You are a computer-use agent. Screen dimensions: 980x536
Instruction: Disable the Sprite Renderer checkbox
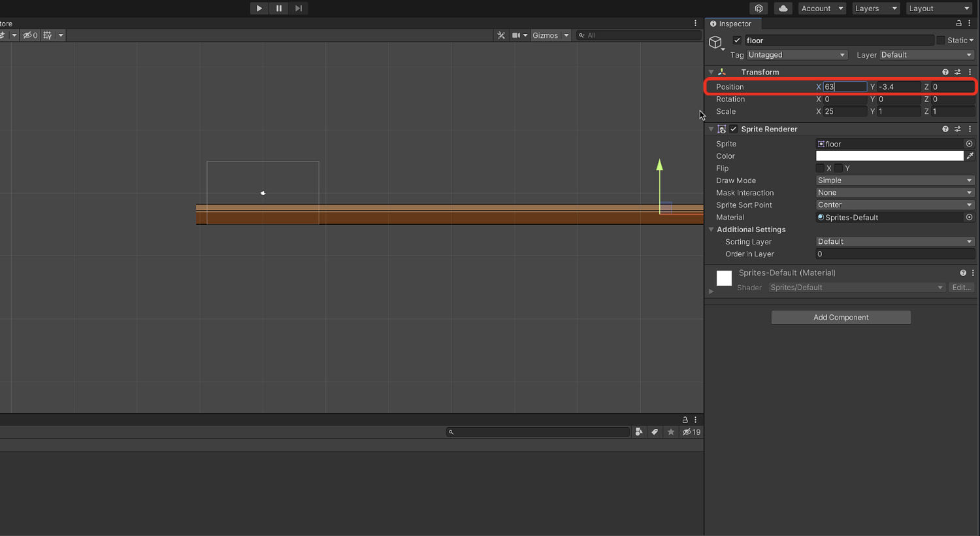(734, 129)
